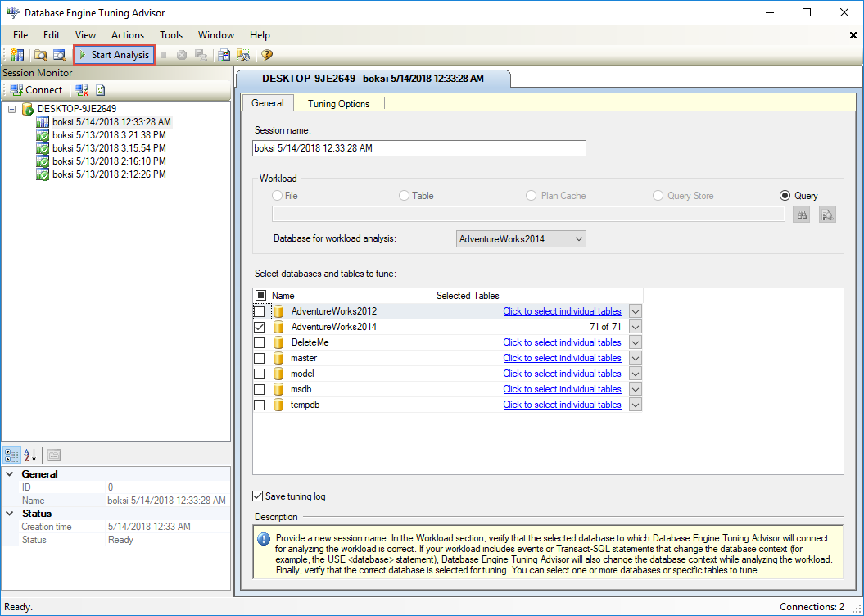864x616 pixels.
Task: Click the Open Session Definition magnifier-table icon
Action: pyautogui.click(x=59, y=55)
